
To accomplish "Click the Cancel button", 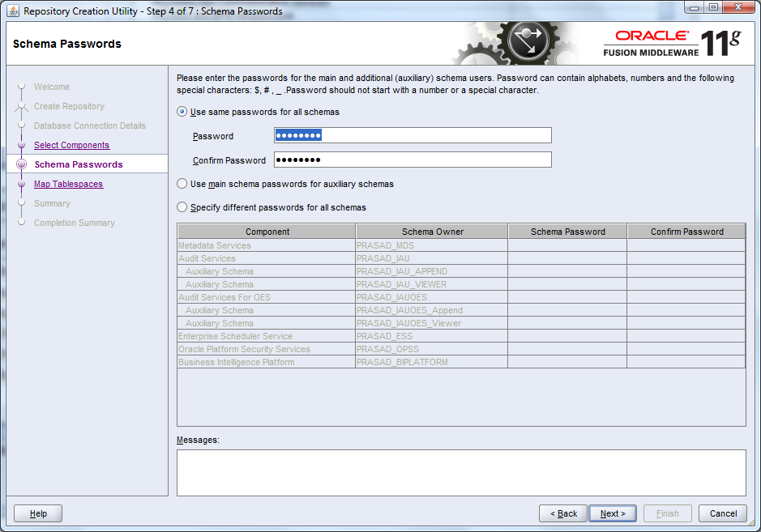I will coord(723,513).
